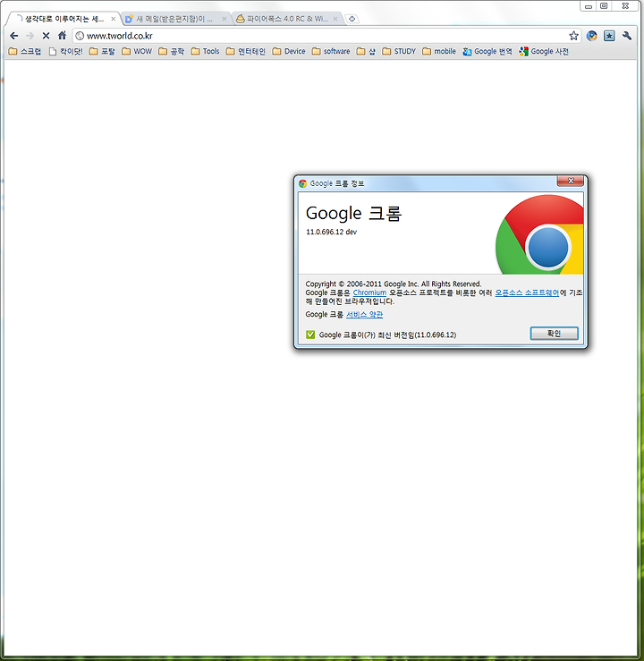Open the 포탈 bookmark folder
The image size is (644, 661).
[102, 51]
